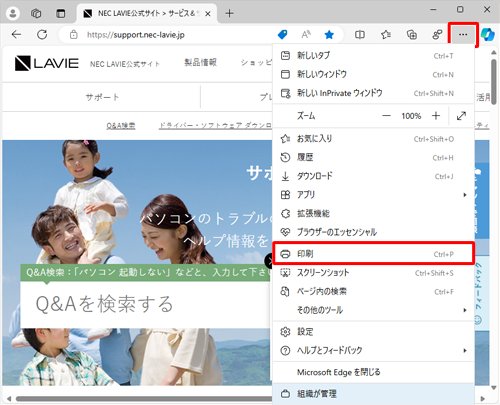Go back with the back arrow
Viewport: 500px width, 405px height.
click(16, 34)
